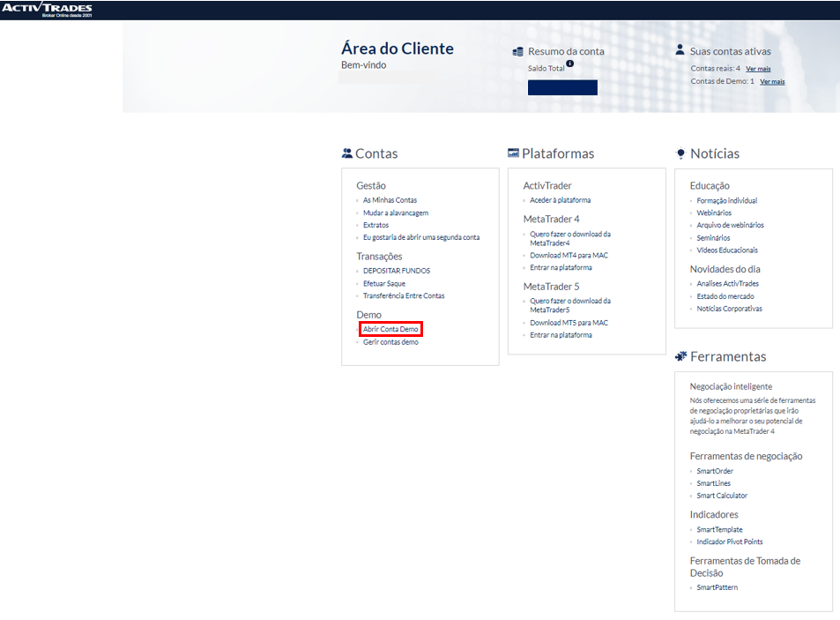Click the Negociação inteligente subheading
This screenshot has width=840, height=620.
click(732, 387)
